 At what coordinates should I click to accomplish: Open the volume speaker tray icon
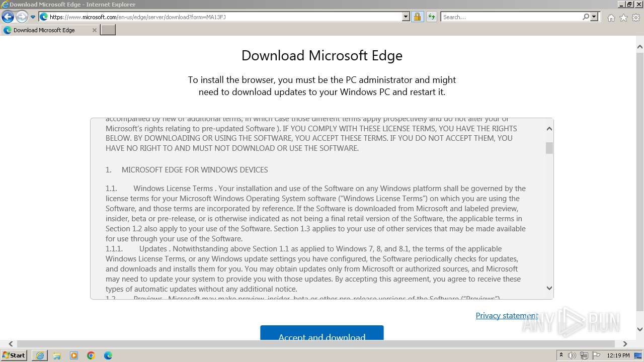[572, 355]
